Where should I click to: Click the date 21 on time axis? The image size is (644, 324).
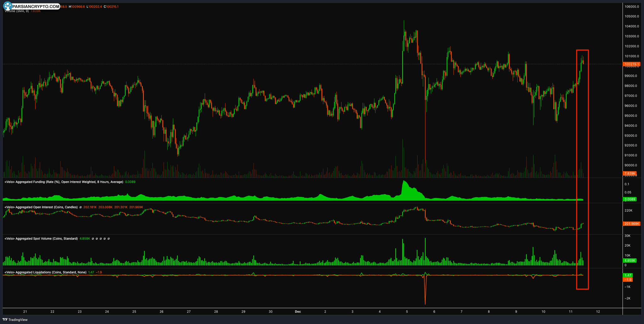click(x=25, y=312)
